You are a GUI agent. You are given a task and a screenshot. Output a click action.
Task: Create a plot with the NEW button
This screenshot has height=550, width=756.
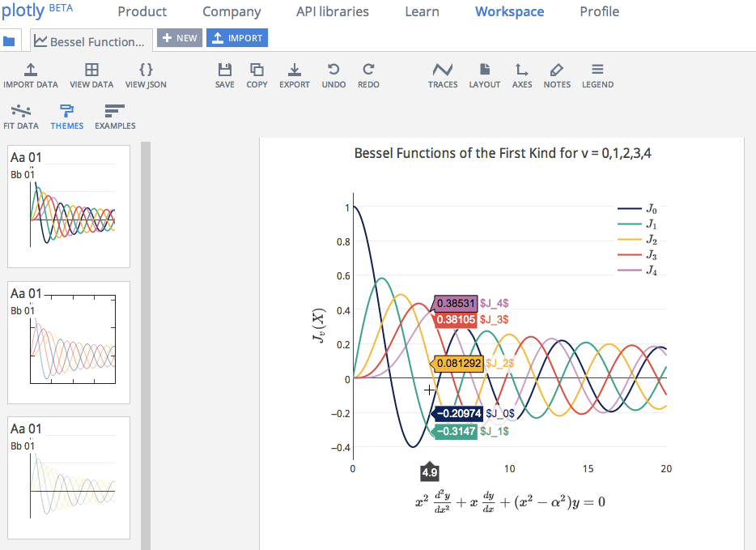tap(180, 37)
